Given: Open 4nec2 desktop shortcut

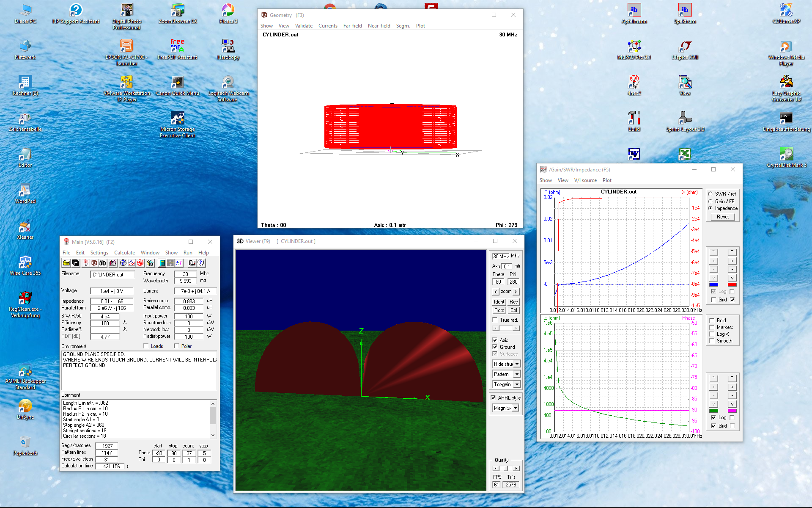Looking at the screenshot, I should coord(634,86).
